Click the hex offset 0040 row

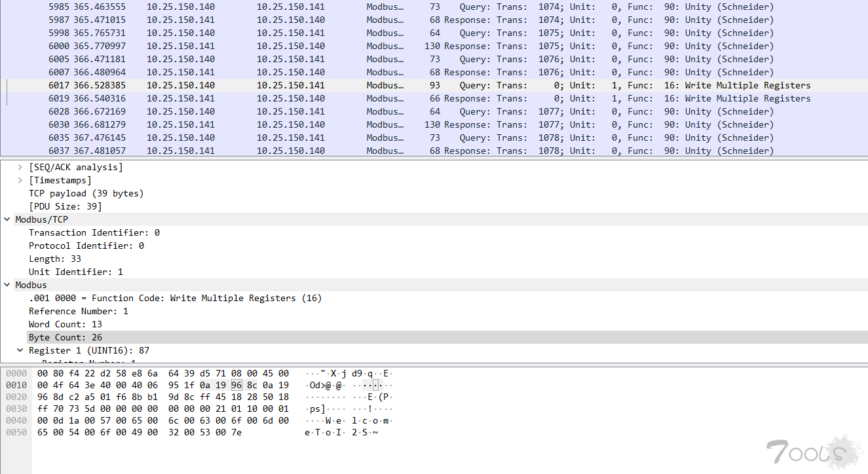(16, 420)
